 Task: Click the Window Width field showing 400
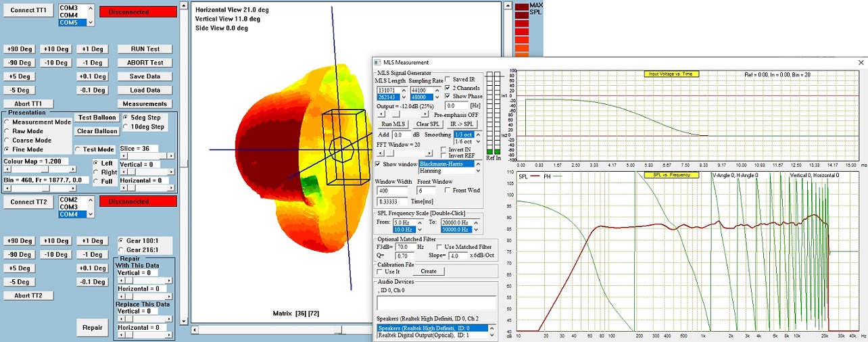(x=392, y=191)
